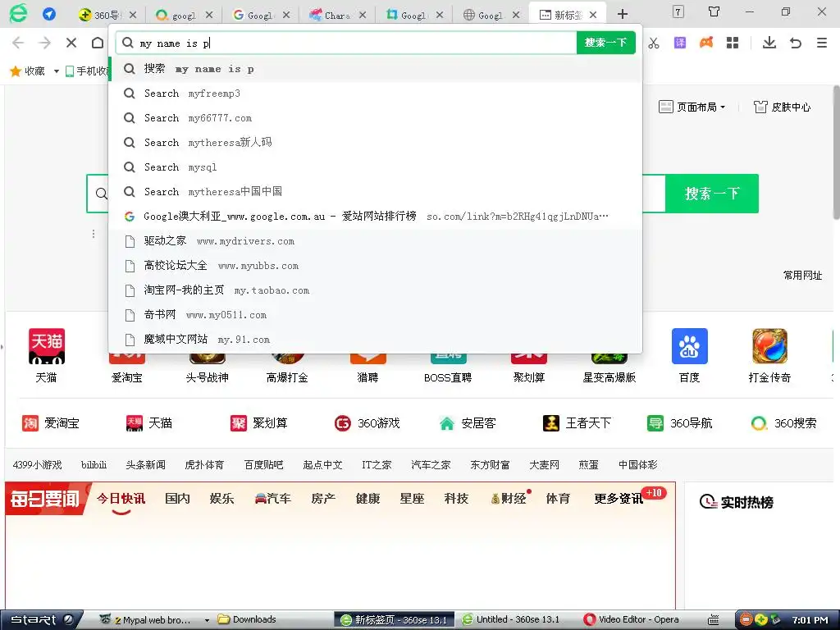Open Downloads folder in taskbar
Image resolution: width=840 pixels, height=630 pixels.
(247, 620)
